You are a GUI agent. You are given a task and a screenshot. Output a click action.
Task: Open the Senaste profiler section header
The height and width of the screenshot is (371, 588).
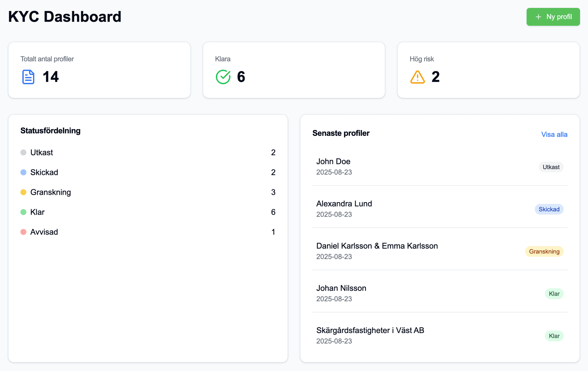[x=341, y=133]
